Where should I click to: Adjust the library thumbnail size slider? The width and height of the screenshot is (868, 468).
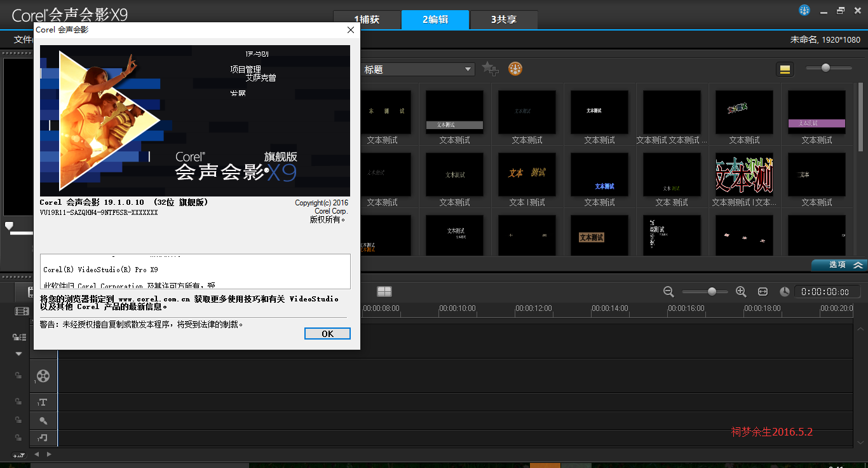point(825,67)
